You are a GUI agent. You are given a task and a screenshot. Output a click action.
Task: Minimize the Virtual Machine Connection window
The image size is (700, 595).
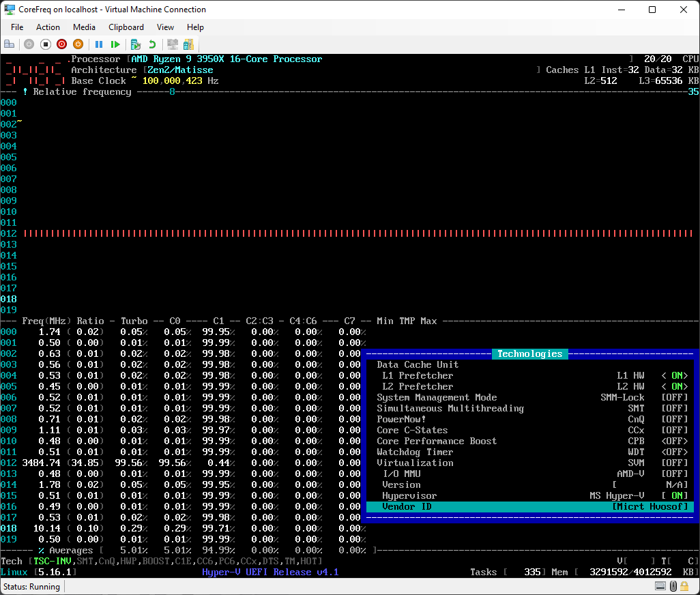coord(622,10)
